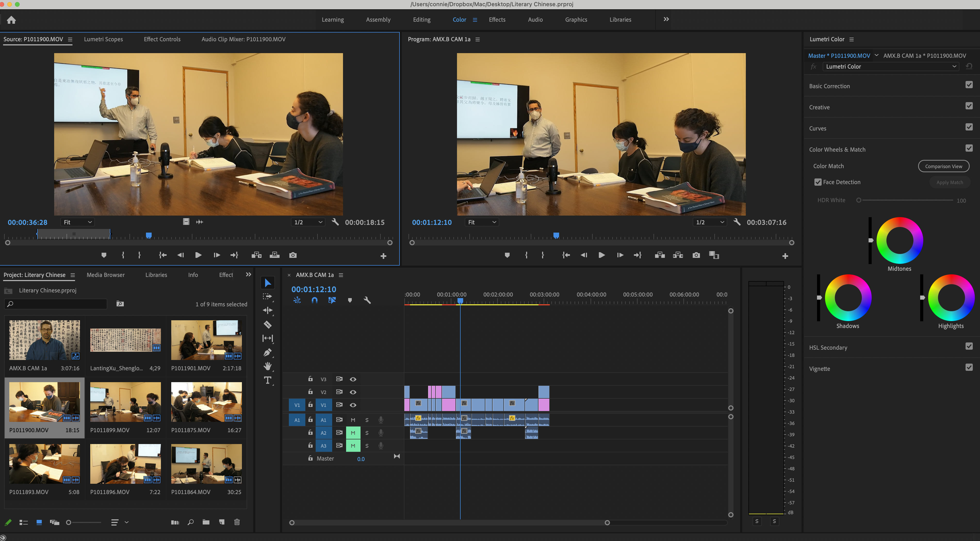Select the Hand tool
The width and height of the screenshot is (980, 541).
tap(267, 366)
